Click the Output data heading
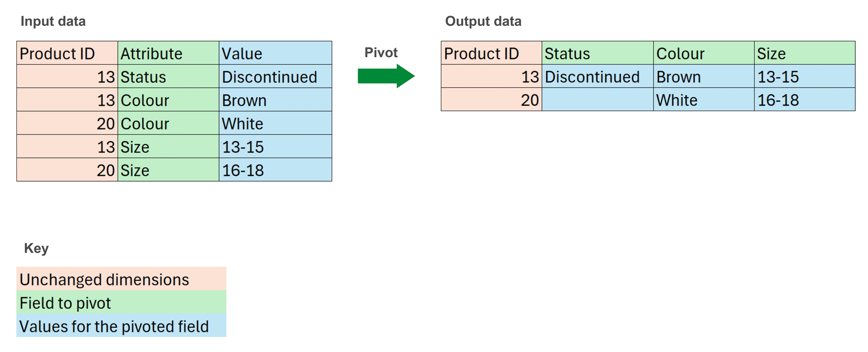 pos(483,21)
